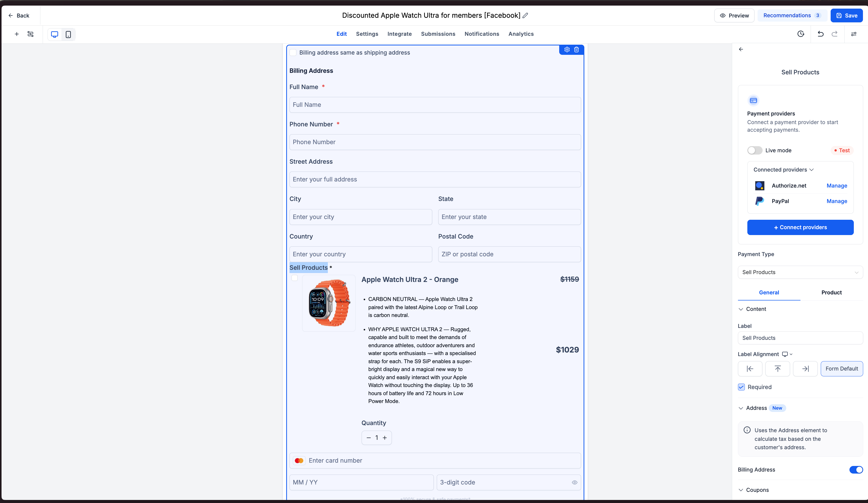Click the redo arrow icon

(834, 34)
